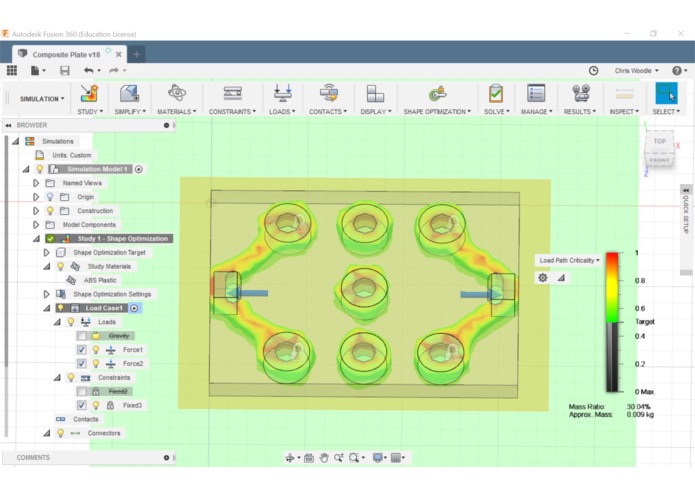Click the Zoom Window magnifier tool
Screen dimensions: 695x494
354,458
